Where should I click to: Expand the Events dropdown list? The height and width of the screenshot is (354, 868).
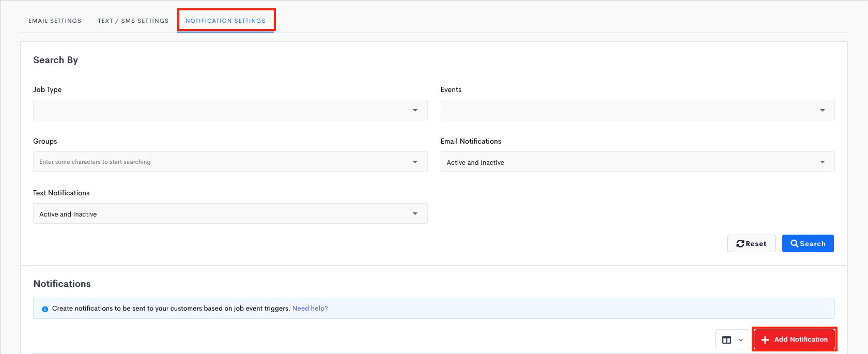(637, 110)
